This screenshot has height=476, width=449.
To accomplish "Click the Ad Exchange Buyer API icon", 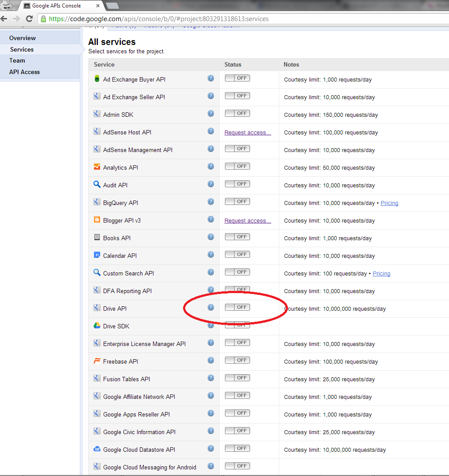I will coord(97,78).
